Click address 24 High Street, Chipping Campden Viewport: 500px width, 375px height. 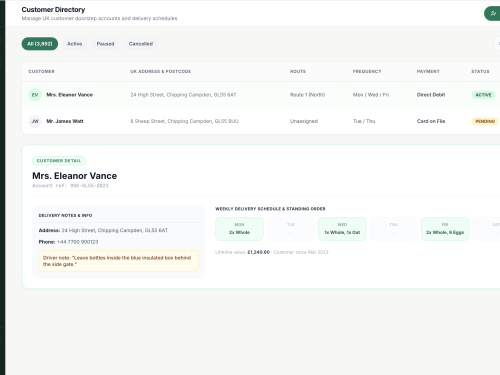pos(183,95)
